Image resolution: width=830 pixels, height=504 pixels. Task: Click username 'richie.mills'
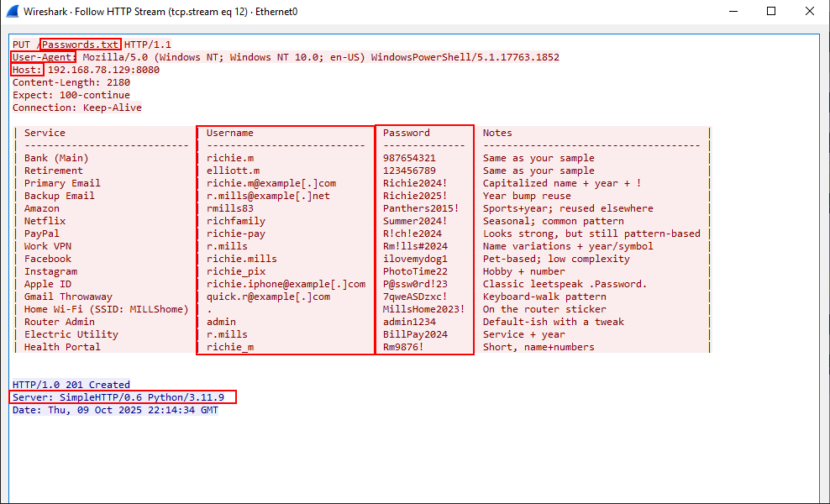click(242, 259)
